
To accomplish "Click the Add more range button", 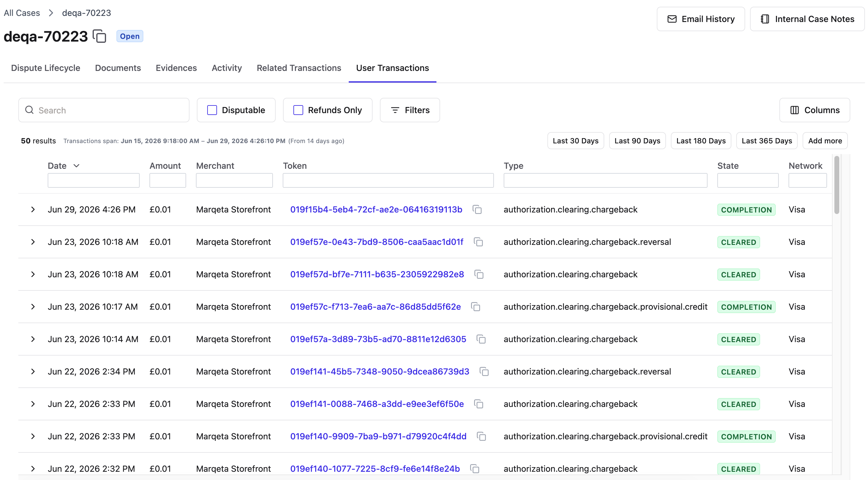I will [x=825, y=141].
